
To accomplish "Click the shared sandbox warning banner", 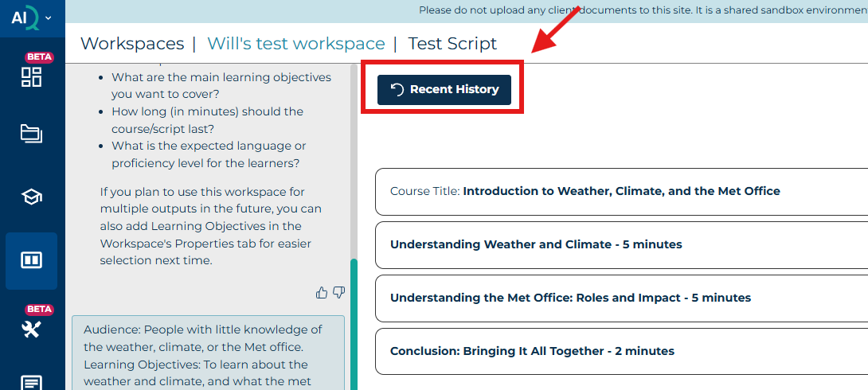I will [467, 10].
